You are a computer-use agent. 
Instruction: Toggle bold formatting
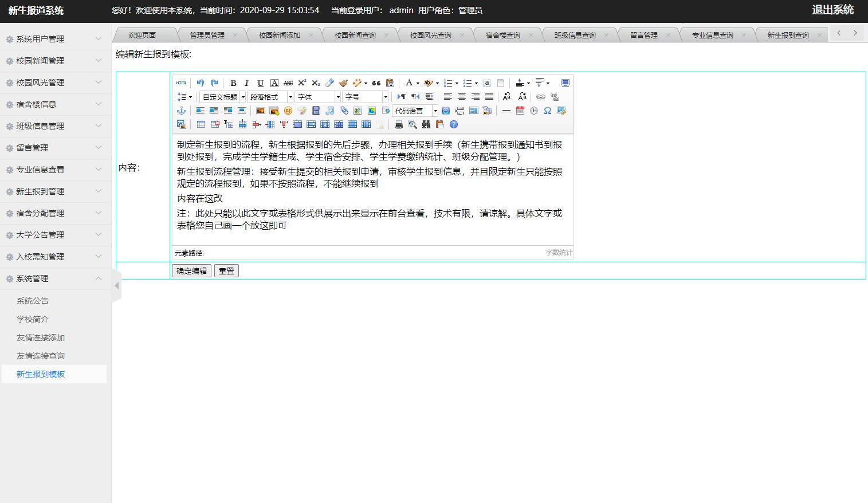233,82
